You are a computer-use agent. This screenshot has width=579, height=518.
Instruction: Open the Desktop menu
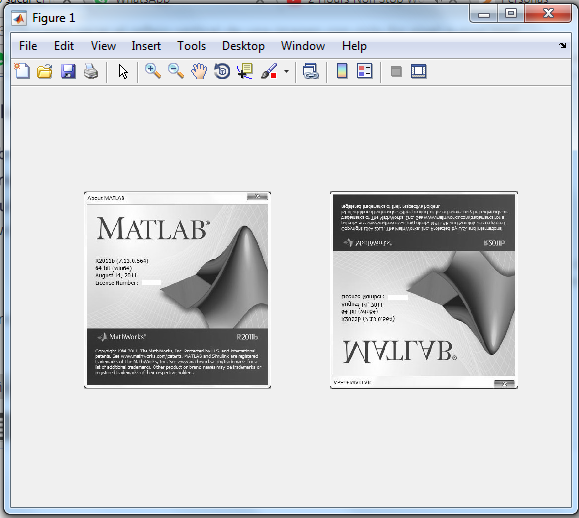(x=243, y=46)
